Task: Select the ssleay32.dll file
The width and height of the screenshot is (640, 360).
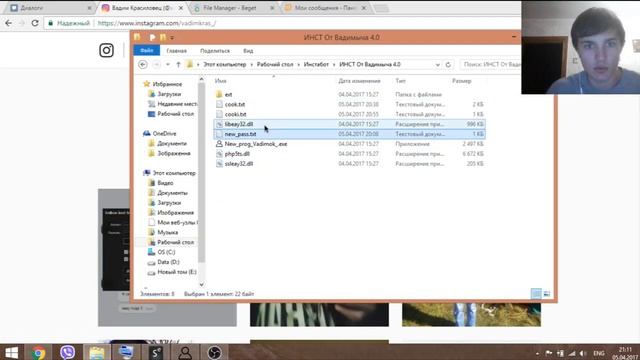Action: (239, 164)
